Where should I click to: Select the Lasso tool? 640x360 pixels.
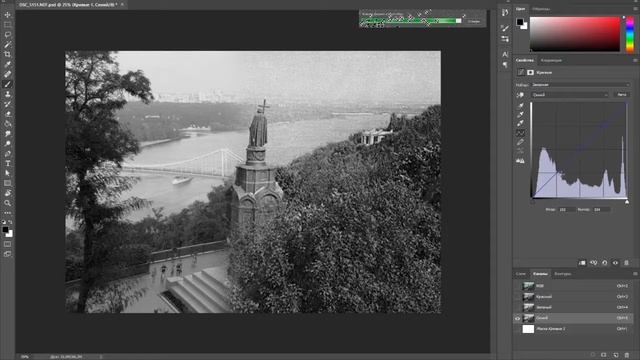(x=7, y=35)
